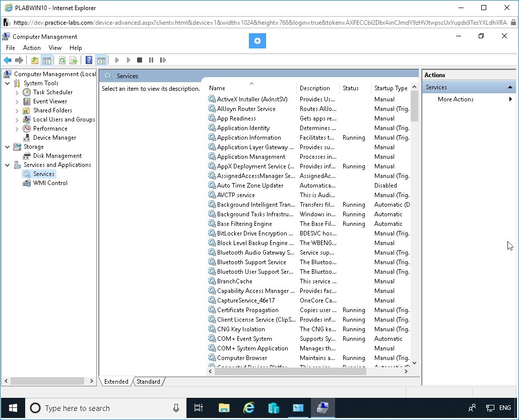Open the Help menu
The height and width of the screenshot is (420, 519).
coord(76,48)
